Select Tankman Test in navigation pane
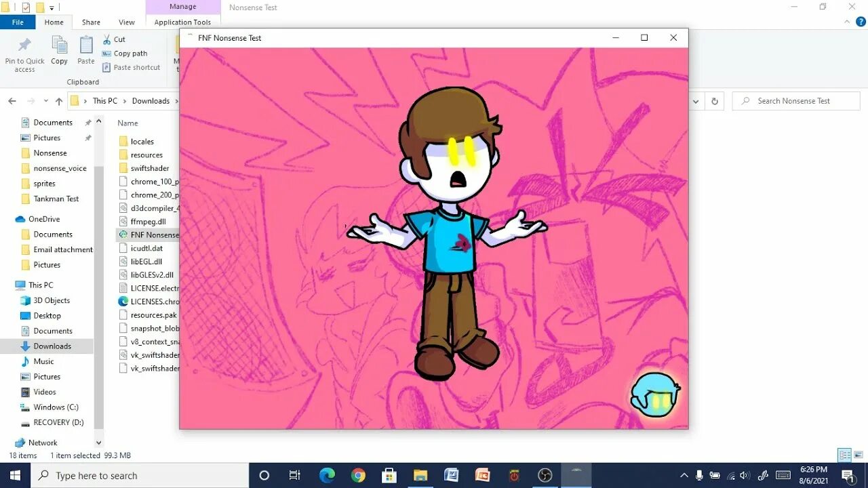This screenshot has height=488, width=868. tap(56, 199)
